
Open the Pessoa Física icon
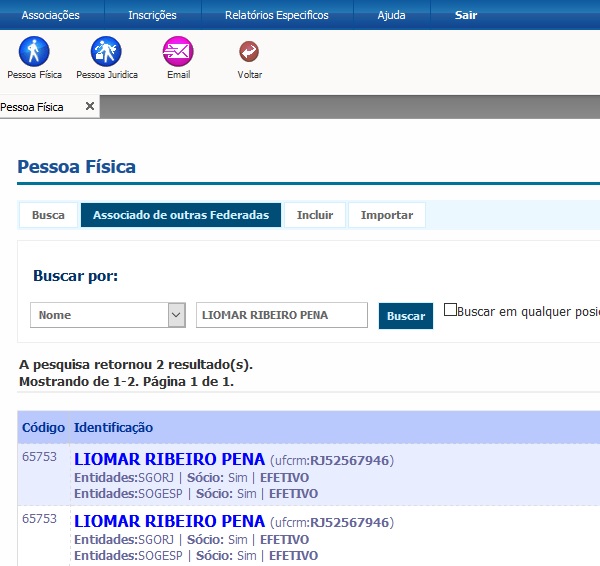pos(34,52)
